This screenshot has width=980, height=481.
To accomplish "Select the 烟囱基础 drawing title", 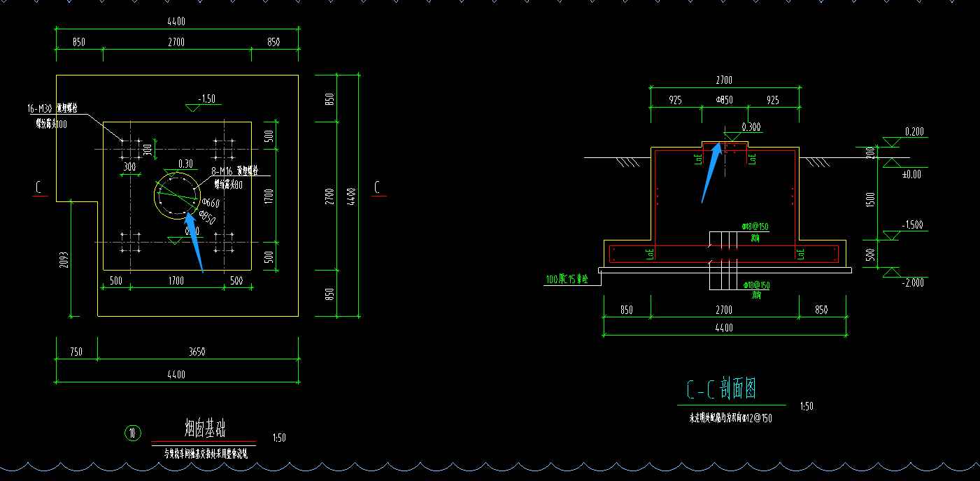I will point(204,428).
